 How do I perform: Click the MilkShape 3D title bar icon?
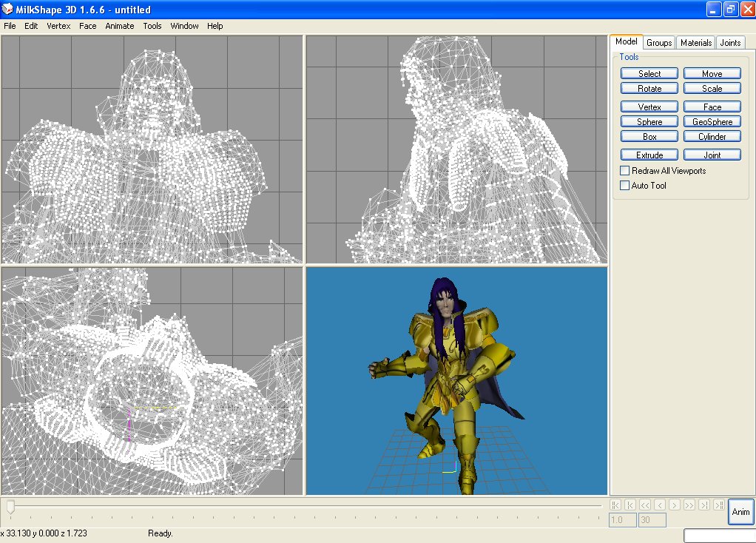[x=7, y=9]
